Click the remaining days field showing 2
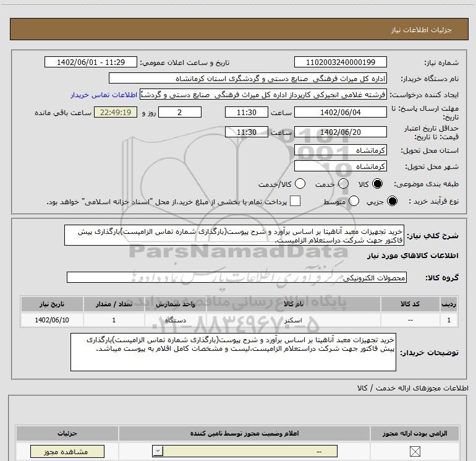476x461 pixels. pos(180,112)
